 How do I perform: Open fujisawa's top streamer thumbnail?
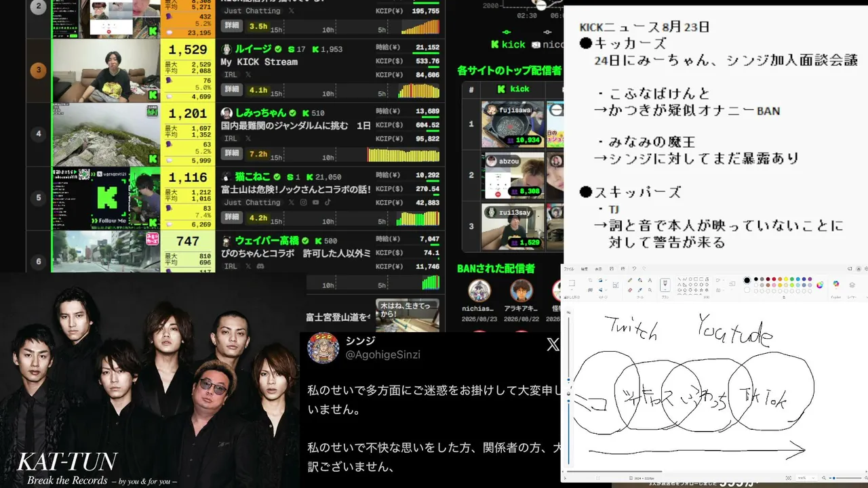(x=513, y=125)
